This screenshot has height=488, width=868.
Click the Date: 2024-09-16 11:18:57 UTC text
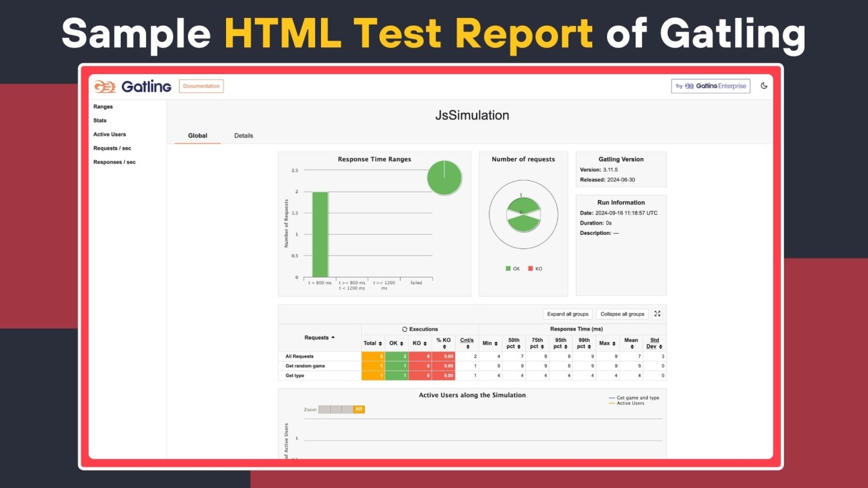click(619, 213)
